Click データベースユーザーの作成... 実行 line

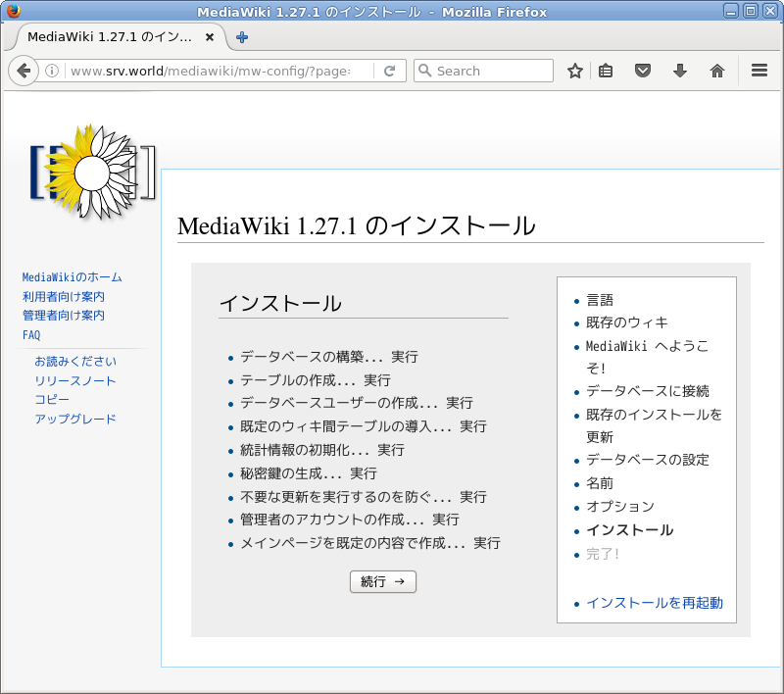coord(357,403)
